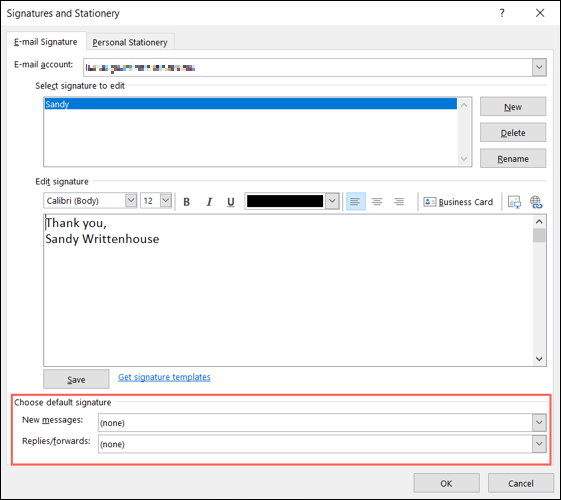The image size is (561, 500).
Task: Insert hyperlink icon in signature toolbar
Action: [x=536, y=202]
